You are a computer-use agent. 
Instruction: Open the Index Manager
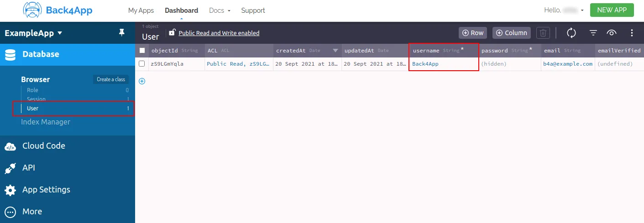pos(46,122)
